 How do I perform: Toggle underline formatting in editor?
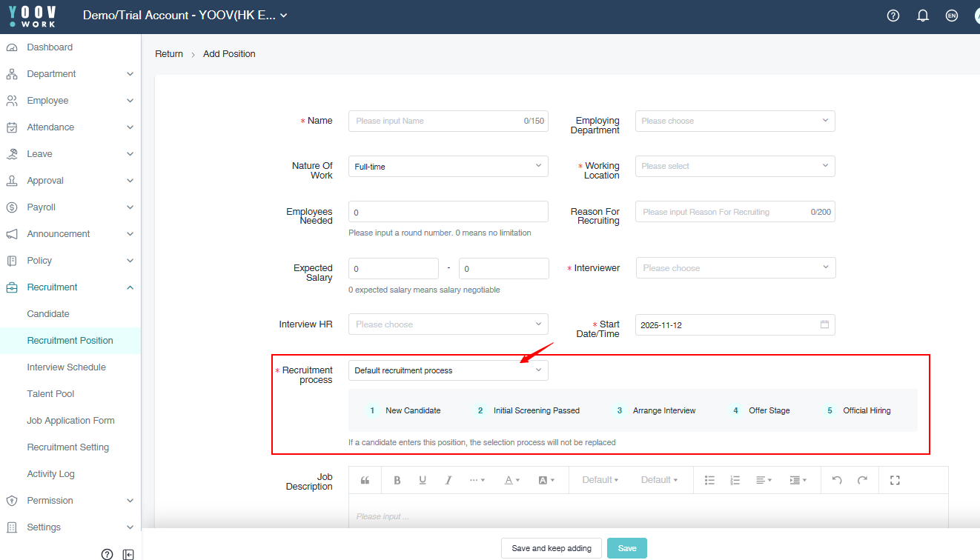[423, 480]
